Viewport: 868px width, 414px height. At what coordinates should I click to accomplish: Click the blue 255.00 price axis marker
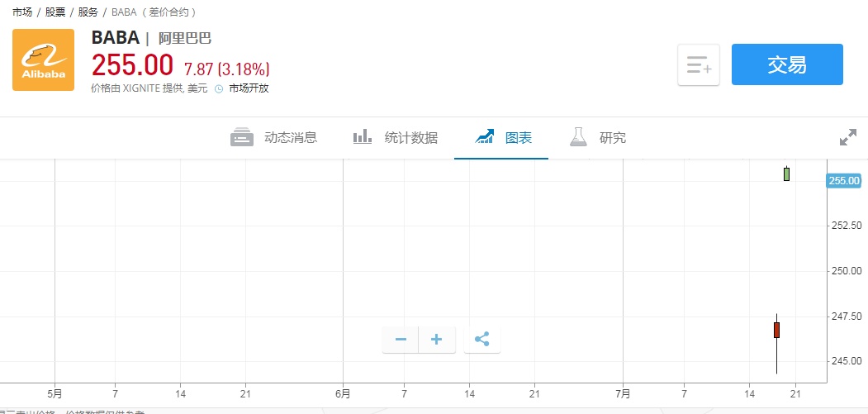tap(843, 180)
